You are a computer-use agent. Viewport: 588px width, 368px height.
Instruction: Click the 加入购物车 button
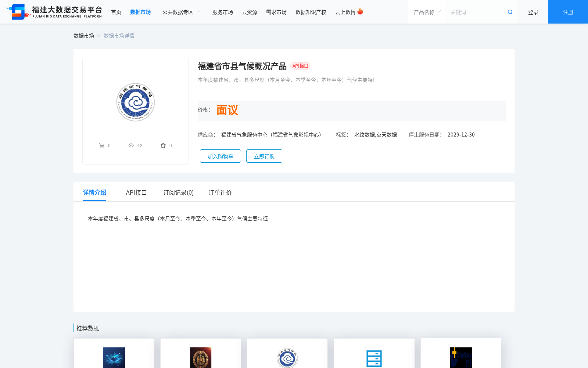click(220, 156)
